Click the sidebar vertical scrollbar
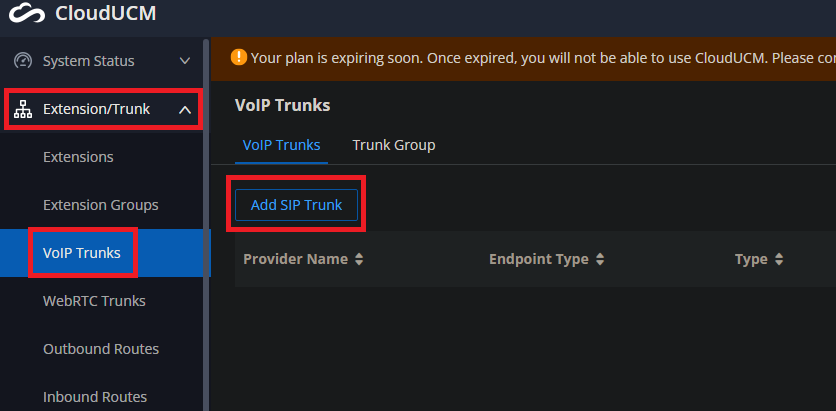This screenshot has height=411, width=836. (x=206, y=224)
